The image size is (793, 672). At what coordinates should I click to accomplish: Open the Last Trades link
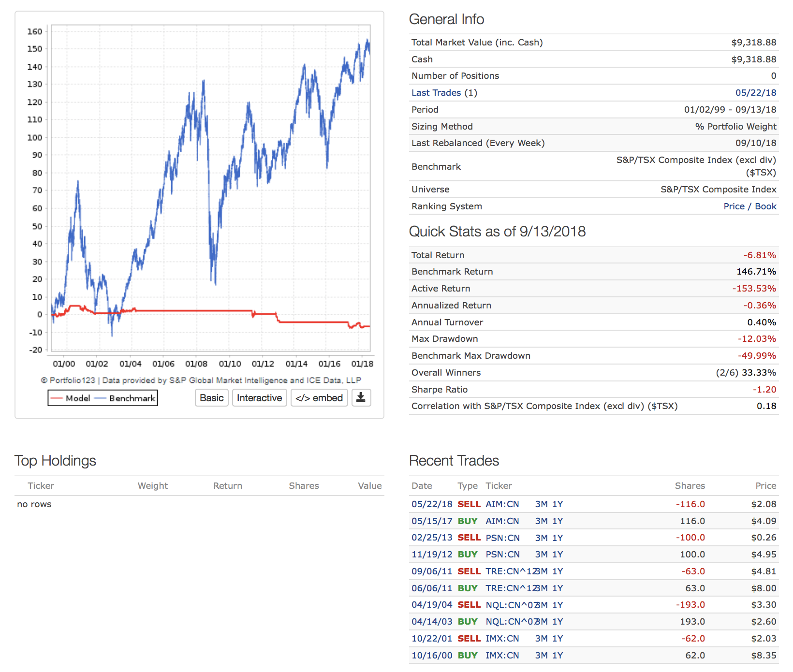coord(436,93)
